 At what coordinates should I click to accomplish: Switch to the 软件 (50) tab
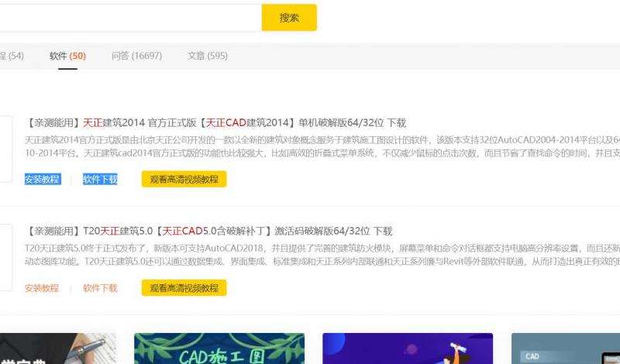click(x=67, y=56)
